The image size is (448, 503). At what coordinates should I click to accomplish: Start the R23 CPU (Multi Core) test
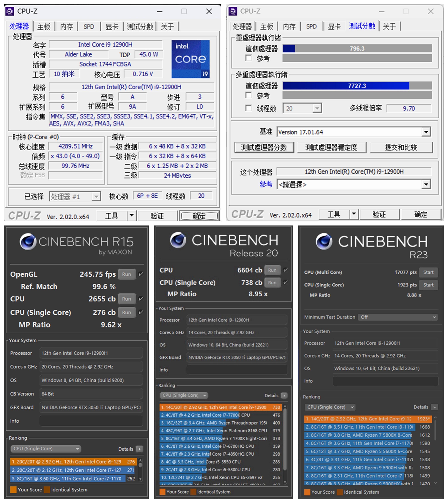coord(428,272)
